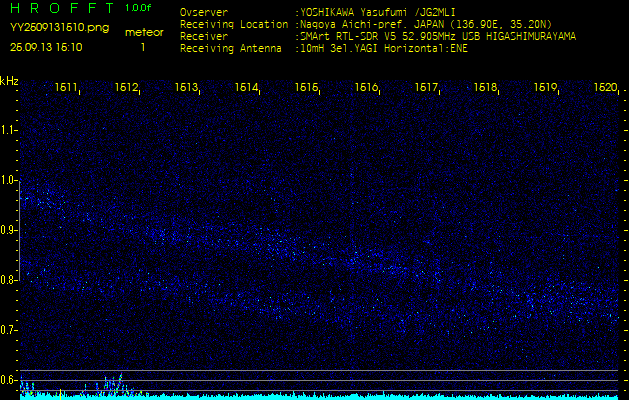The image size is (629, 400).
Task: Select the 1519 time marker
Action: tap(545, 88)
